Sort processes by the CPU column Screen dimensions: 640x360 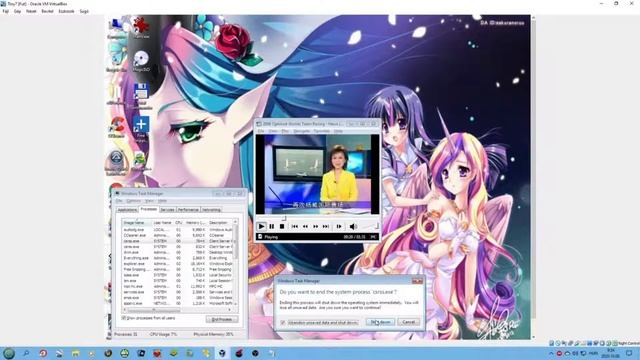coord(178,223)
